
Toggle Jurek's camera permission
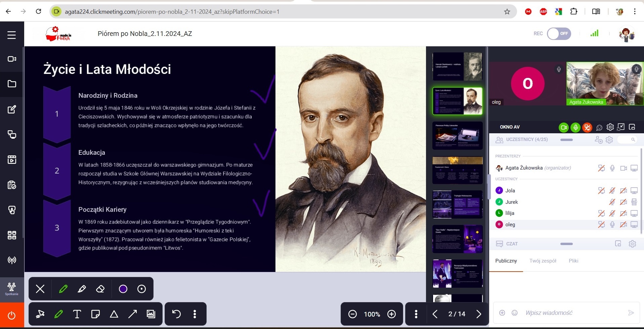[x=624, y=202]
